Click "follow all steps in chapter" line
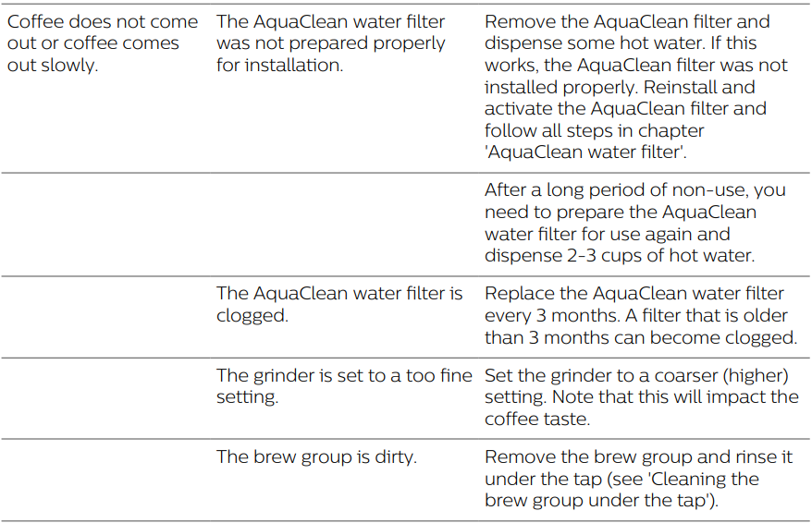Image resolution: width=812 pixels, height=523 pixels. pos(594,130)
